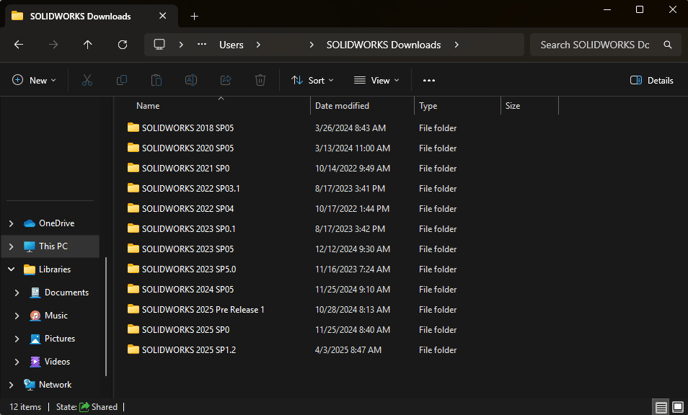Switch to large thumbnails view icon in status bar
This screenshot has height=415, width=688.
coord(678,407)
